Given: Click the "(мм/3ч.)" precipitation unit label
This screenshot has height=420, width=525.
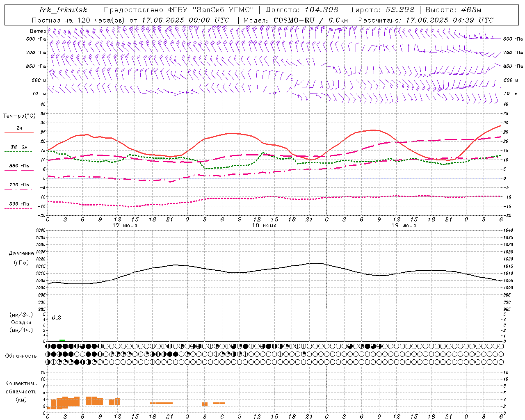Looking at the screenshot, I should click(x=21, y=315).
